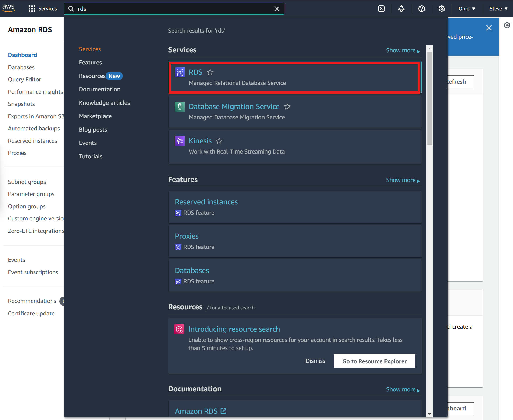This screenshot has height=420, width=513.
Task: Toggle the Kinesis favorite star
Action: pos(219,141)
